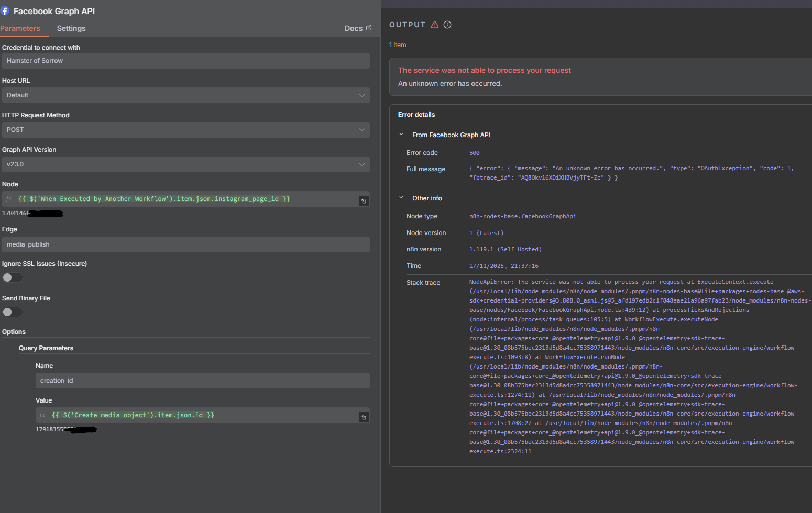Select the Parameters tab
Screen dimensions: 812x513
pos(20,28)
